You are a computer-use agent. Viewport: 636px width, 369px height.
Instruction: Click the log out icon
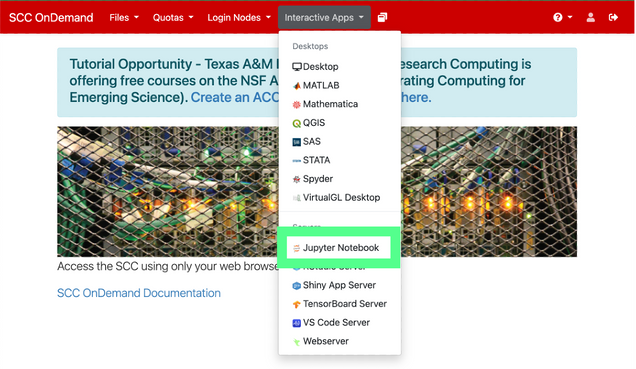point(613,17)
